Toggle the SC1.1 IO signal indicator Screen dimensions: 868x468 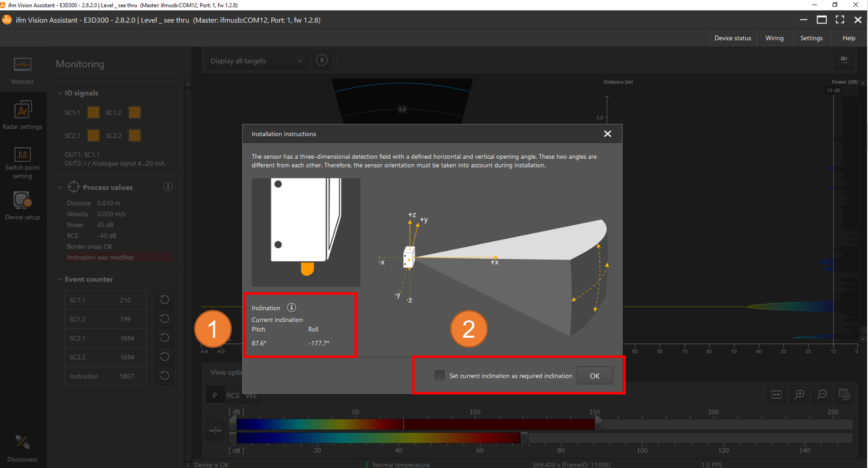click(x=93, y=113)
